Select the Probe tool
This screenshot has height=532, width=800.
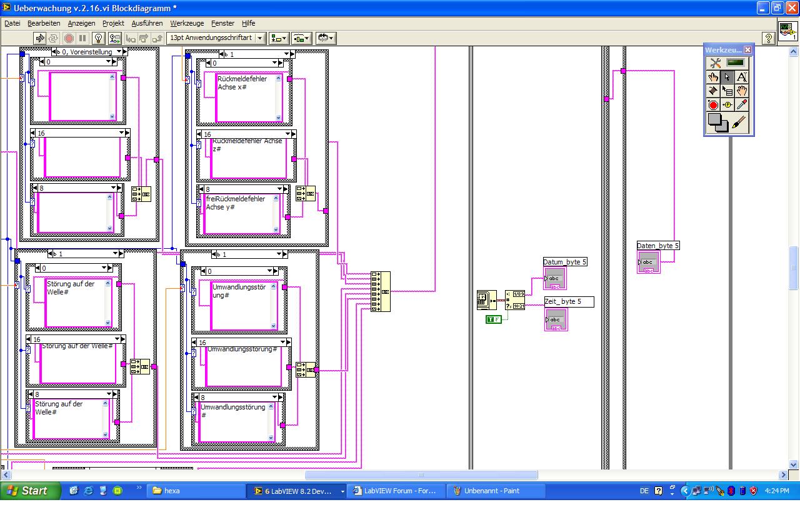[x=727, y=105]
